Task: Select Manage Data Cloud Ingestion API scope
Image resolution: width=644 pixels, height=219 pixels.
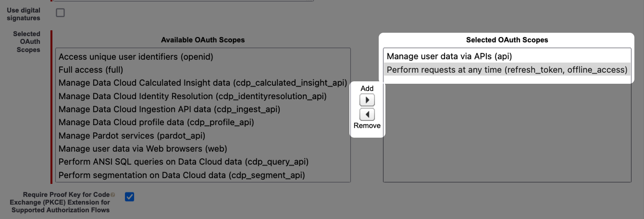Action: (x=169, y=109)
